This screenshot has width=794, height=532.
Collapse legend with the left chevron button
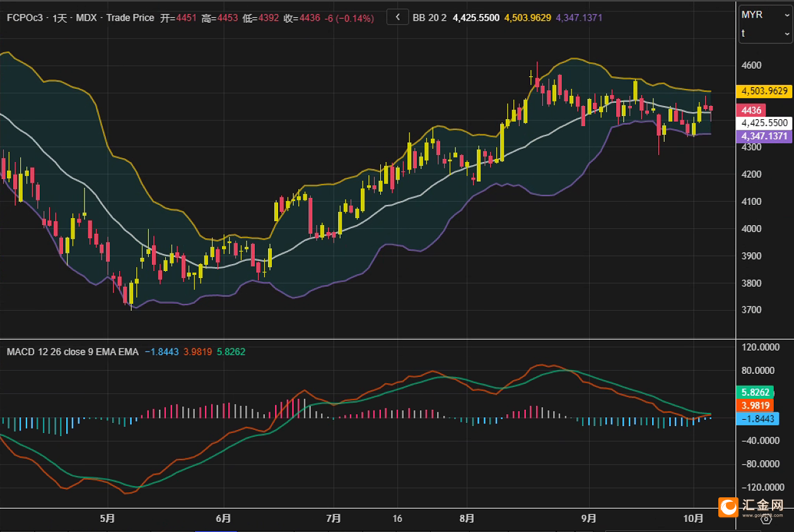(x=397, y=18)
